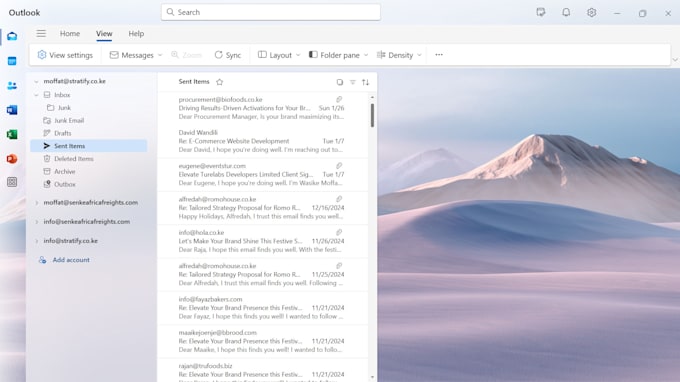Open the message filter icon
Image resolution: width=680 pixels, height=382 pixels.
(x=353, y=82)
